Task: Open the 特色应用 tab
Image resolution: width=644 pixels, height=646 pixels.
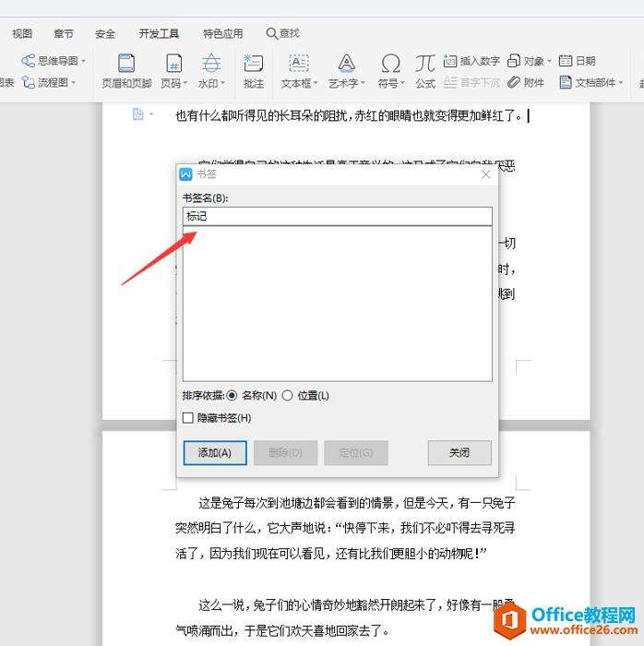Action: point(222,33)
